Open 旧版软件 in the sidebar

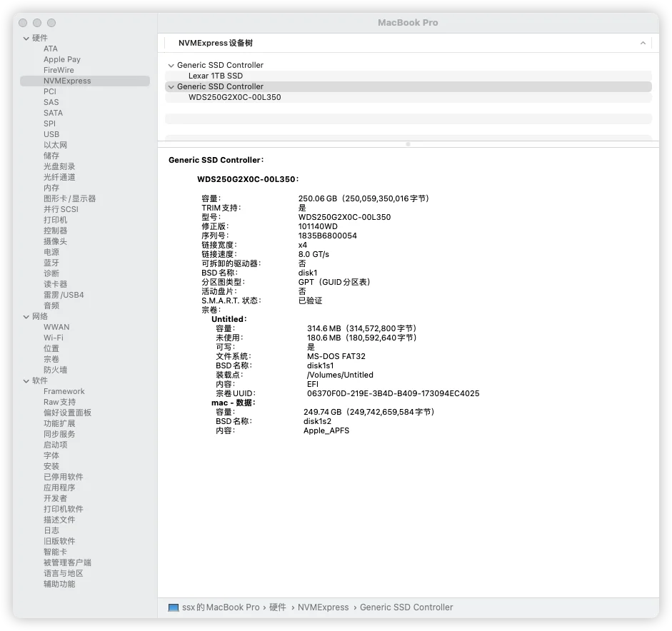click(x=59, y=542)
